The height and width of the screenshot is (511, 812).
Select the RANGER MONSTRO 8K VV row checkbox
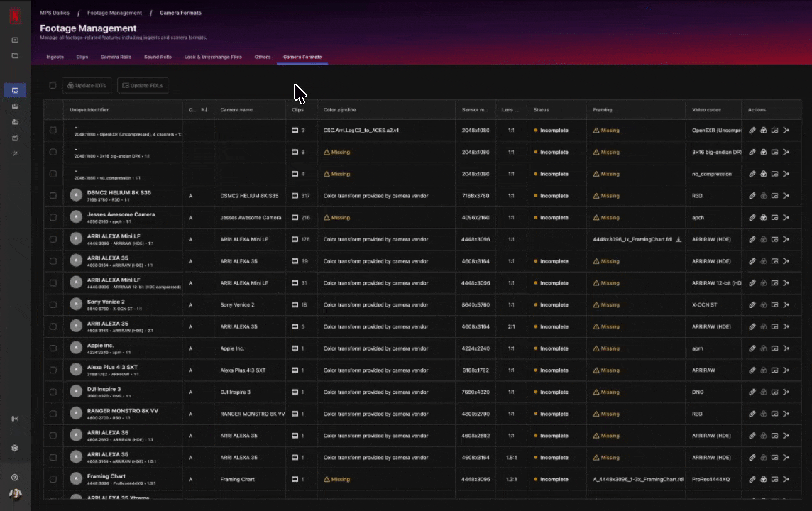53,414
